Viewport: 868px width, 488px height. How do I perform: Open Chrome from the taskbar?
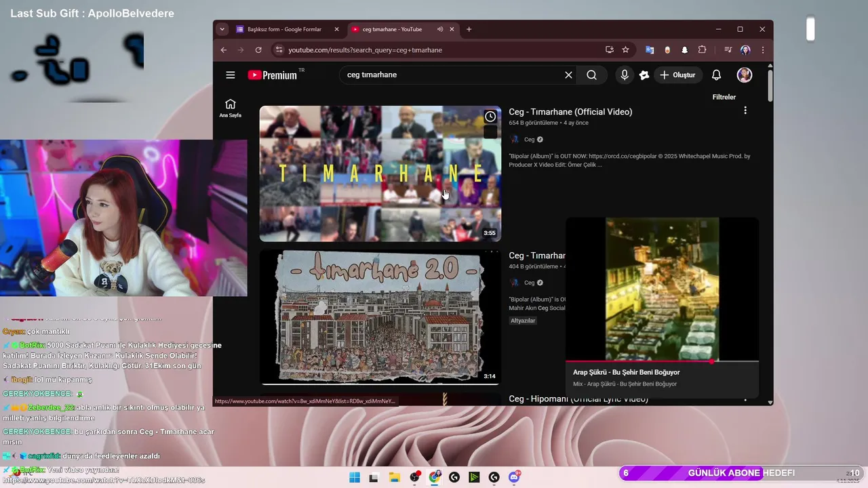tap(435, 477)
